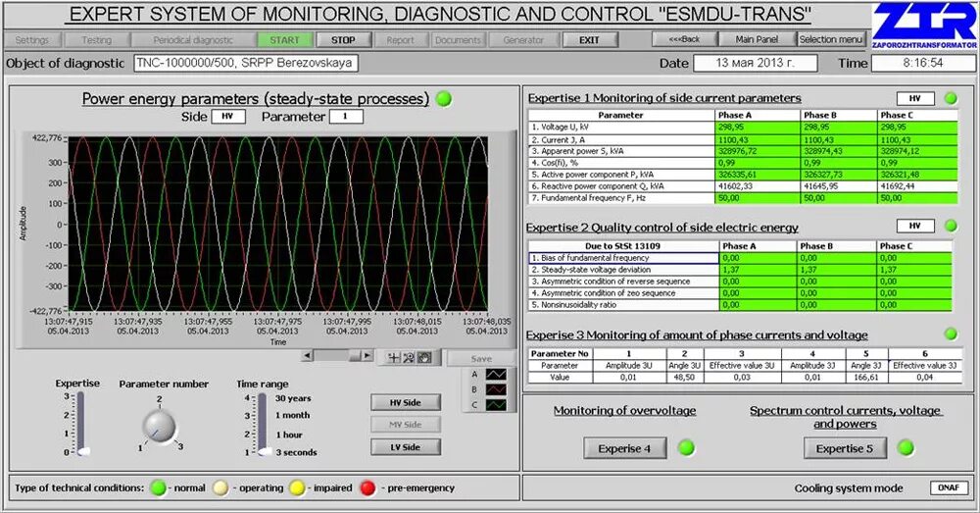This screenshot has width=980, height=513.
Task: Click the EXIT button
Action: (589, 40)
